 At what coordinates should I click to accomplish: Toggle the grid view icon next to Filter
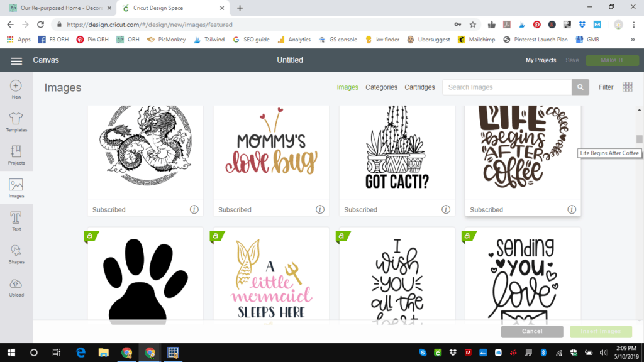(x=627, y=87)
